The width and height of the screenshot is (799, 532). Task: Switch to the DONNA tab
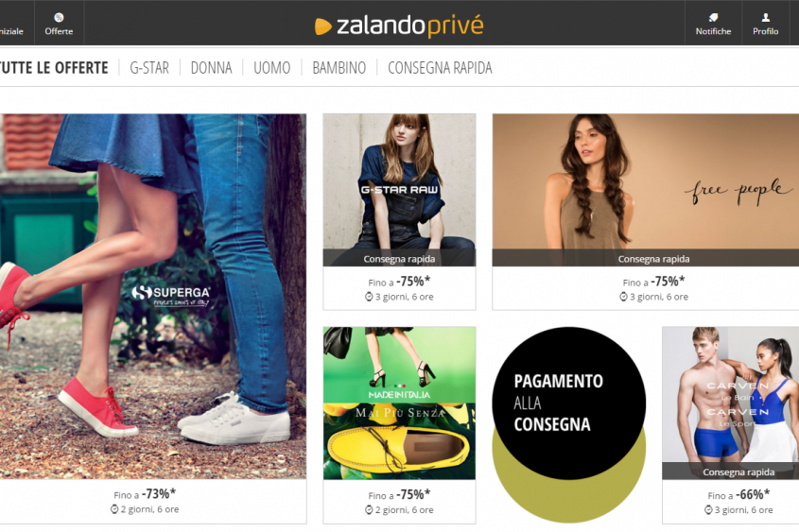pyautogui.click(x=211, y=68)
